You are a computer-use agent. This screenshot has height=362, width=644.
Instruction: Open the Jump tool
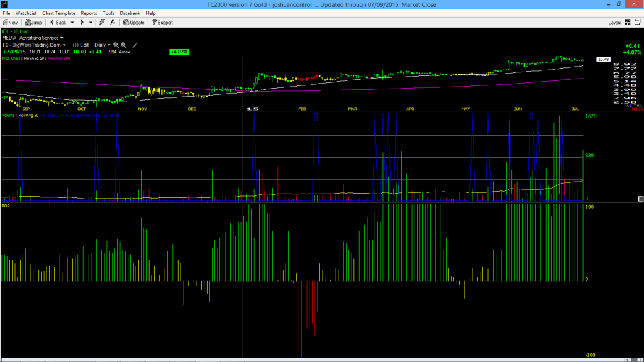click(33, 23)
